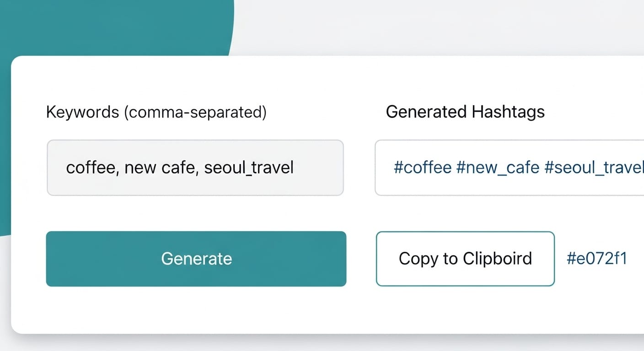The width and height of the screenshot is (644, 351).
Task: Place cursor on "seoul_travel" in keywords input
Action: (248, 168)
